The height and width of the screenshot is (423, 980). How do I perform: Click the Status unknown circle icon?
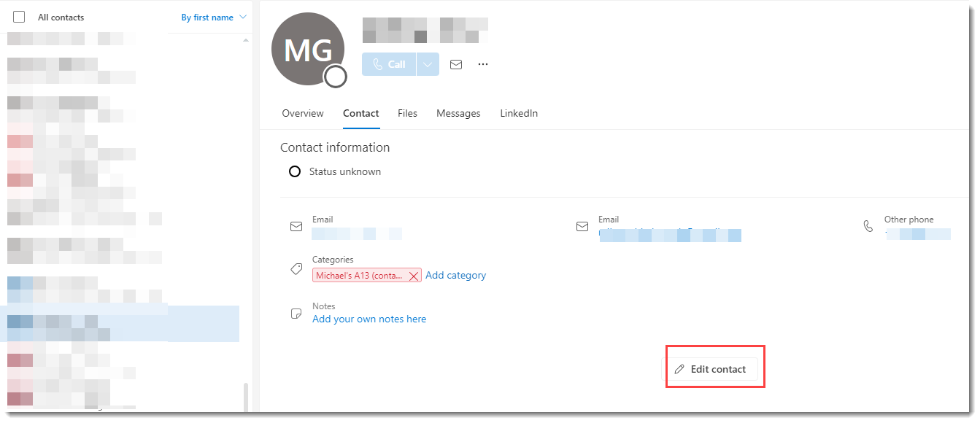click(295, 172)
